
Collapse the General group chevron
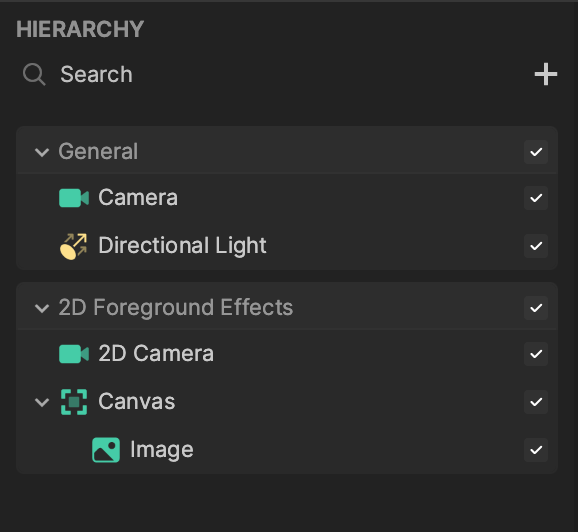pos(42,152)
